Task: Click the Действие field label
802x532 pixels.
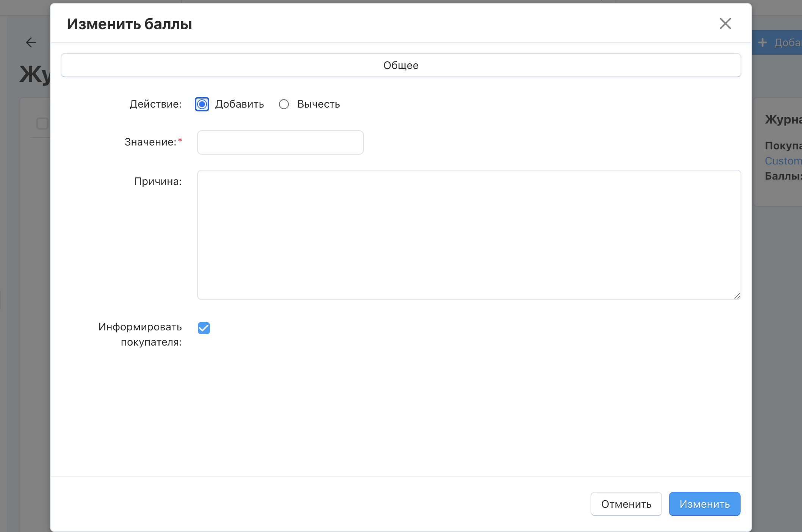Action: 155,104
